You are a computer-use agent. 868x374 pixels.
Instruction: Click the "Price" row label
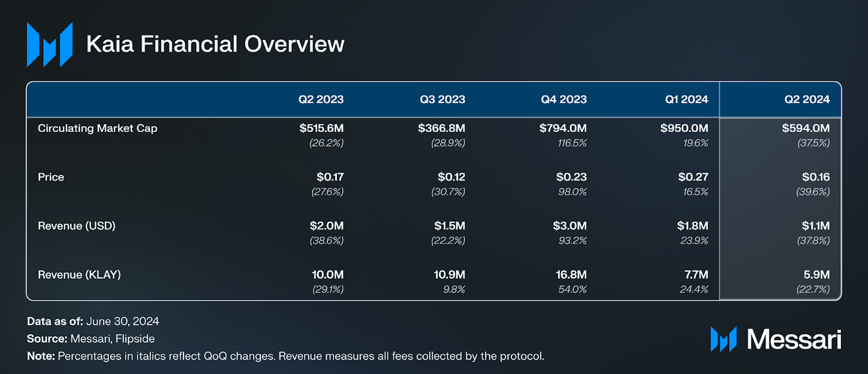pyautogui.click(x=51, y=177)
